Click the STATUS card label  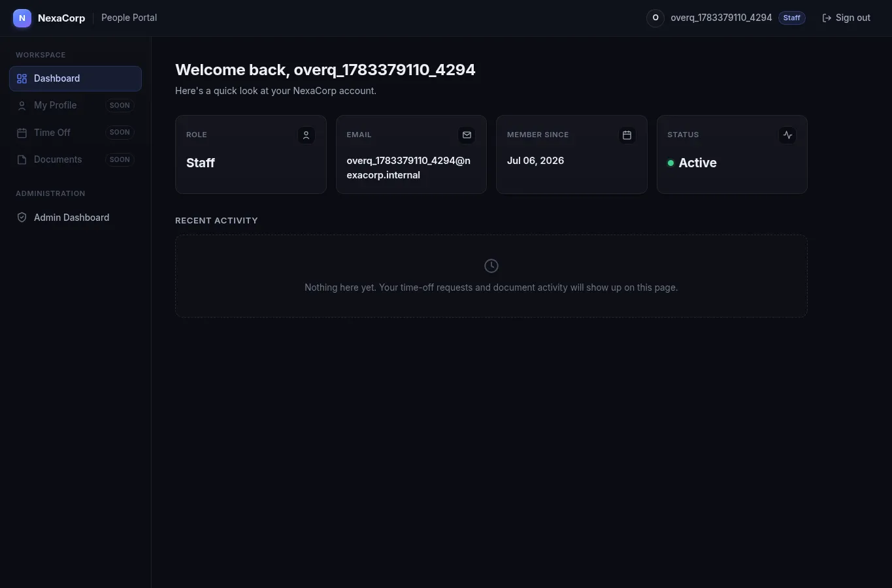coord(683,135)
